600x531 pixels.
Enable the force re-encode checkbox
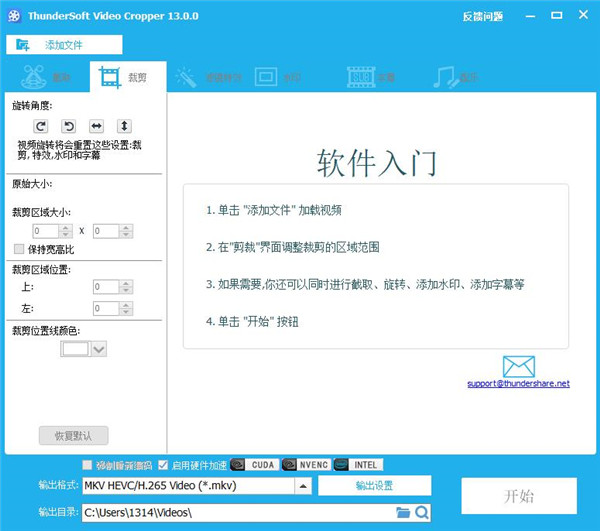point(87,465)
